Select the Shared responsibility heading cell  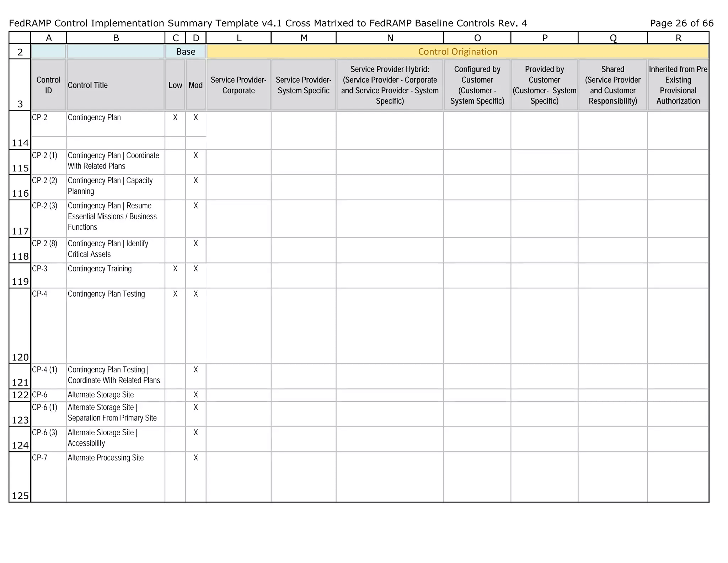pos(612,85)
